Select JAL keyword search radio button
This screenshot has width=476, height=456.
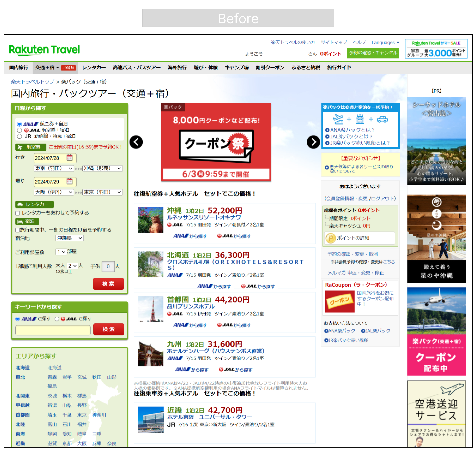pyautogui.click(x=57, y=319)
